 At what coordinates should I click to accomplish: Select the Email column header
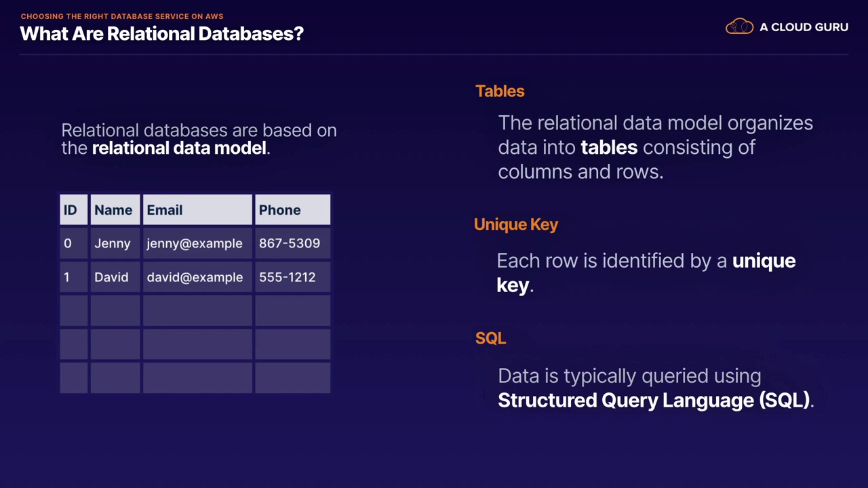(197, 210)
